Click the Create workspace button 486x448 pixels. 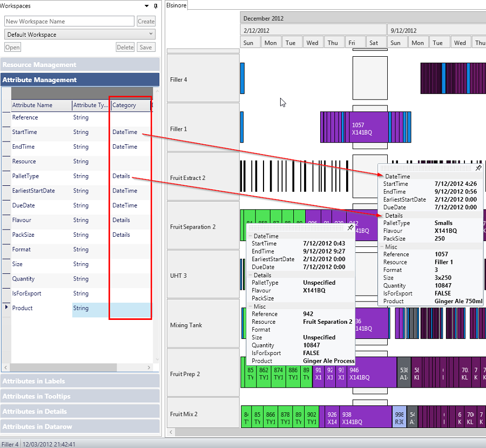[x=146, y=22]
